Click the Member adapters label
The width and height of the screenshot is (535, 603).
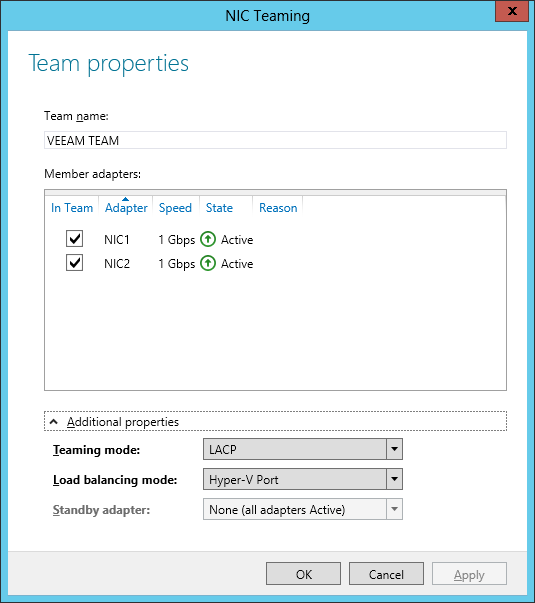92,174
